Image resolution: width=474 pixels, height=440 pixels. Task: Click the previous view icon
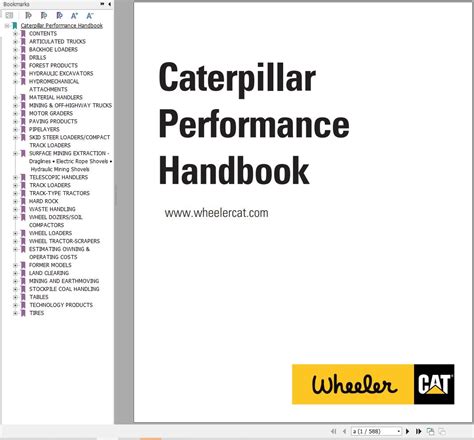point(431,431)
